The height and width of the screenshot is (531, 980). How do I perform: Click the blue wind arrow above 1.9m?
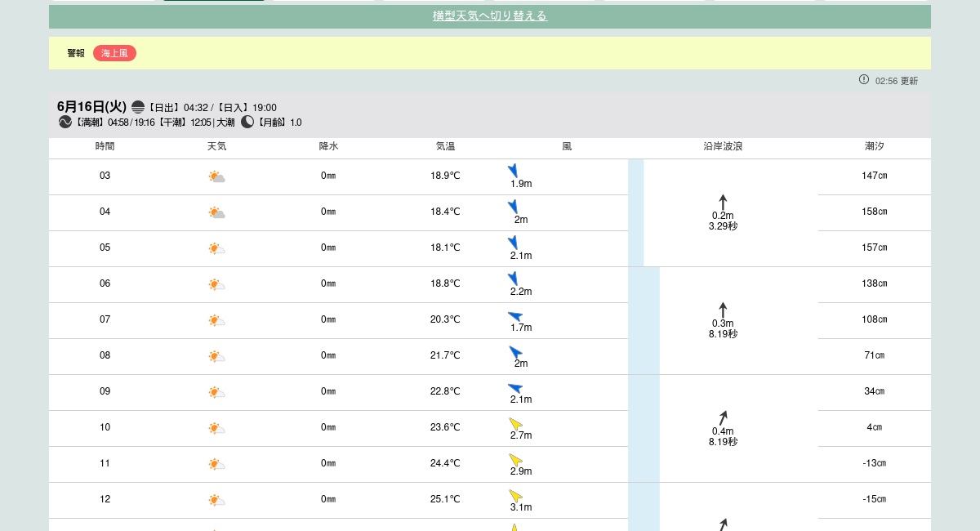click(x=513, y=170)
